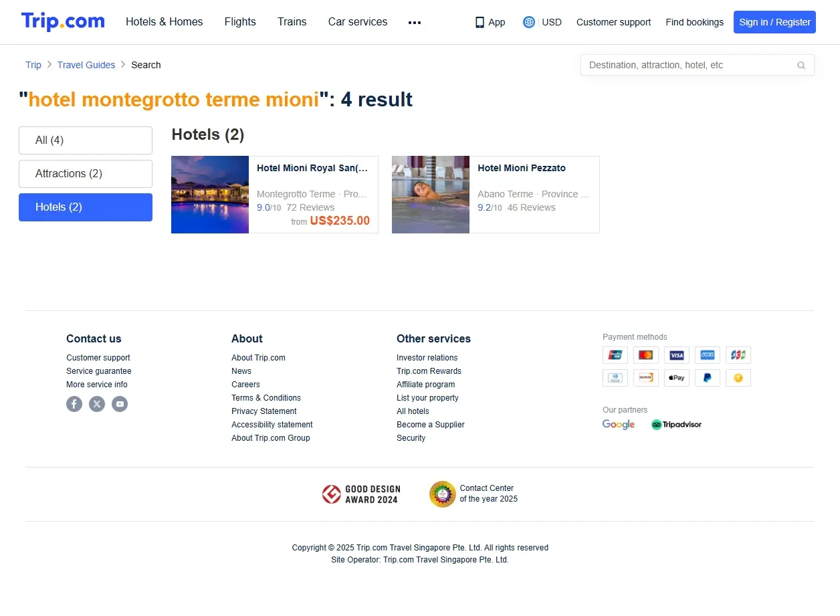
Task: Open Trip.com Rewards link
Action: coord(429,371)
